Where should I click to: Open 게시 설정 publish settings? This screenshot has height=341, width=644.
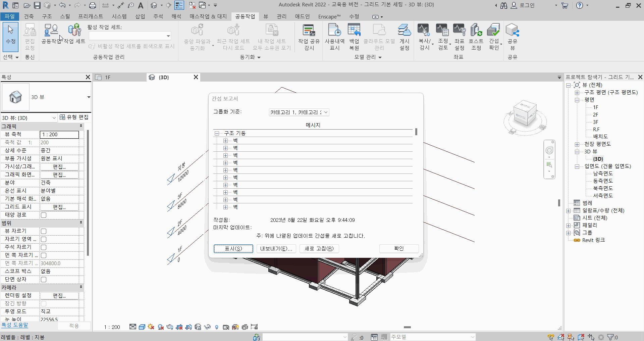(405, 37)
